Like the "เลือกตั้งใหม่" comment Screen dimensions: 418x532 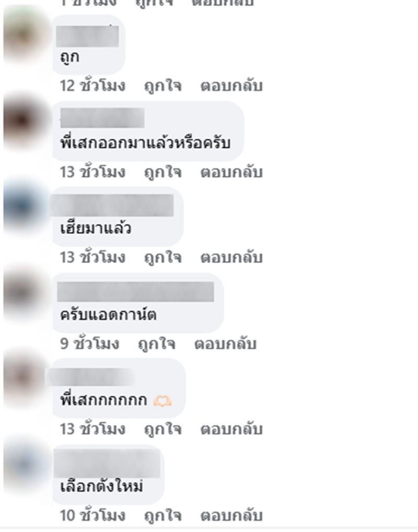pyautogui.click(x=163, y=516)
